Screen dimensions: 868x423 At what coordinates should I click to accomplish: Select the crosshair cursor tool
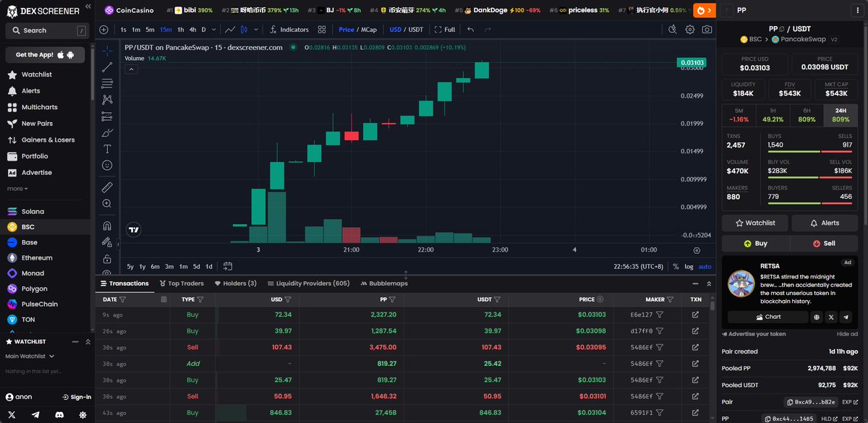[107, 51]
